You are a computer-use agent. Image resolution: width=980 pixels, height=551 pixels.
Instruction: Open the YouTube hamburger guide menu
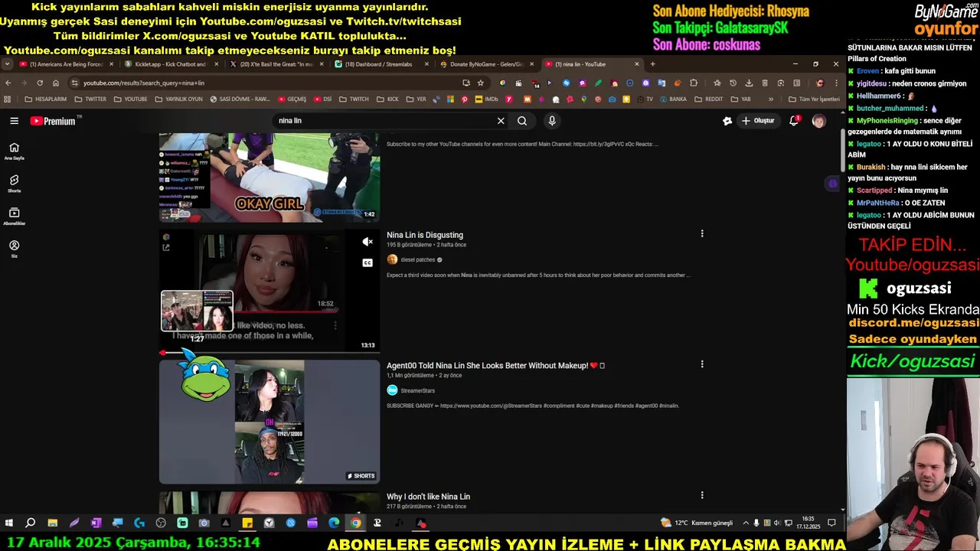[x=14, y=121]
